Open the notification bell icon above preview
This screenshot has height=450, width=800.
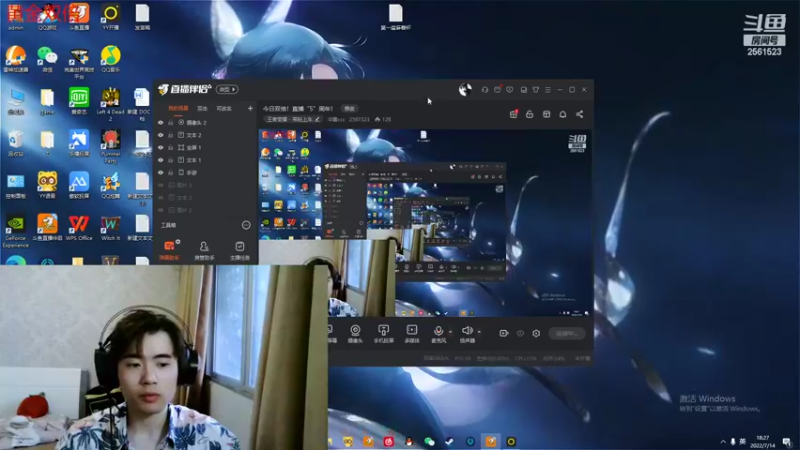click(x=563, y=114)
